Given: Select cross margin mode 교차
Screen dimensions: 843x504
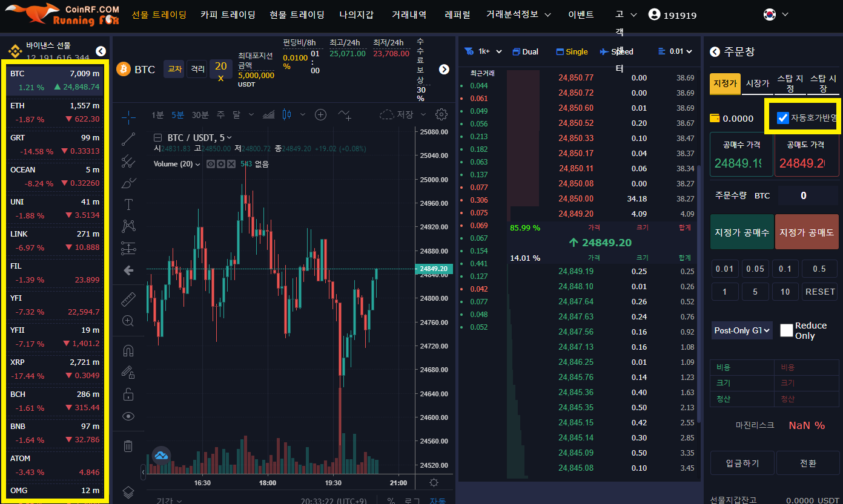Looking at the screenshot, I should (174, 69).
